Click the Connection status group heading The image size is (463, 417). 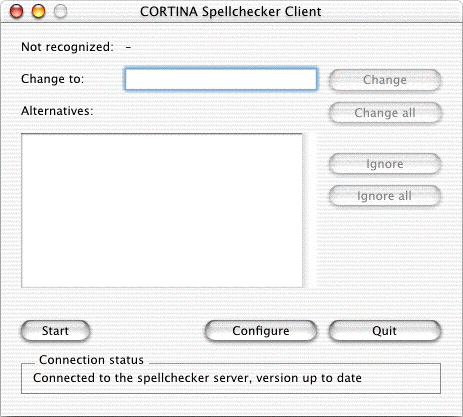pos(91,360)
